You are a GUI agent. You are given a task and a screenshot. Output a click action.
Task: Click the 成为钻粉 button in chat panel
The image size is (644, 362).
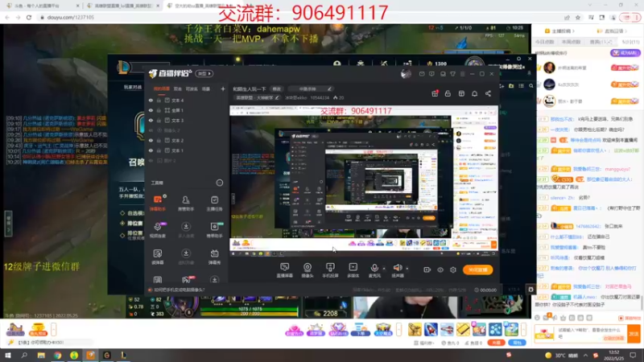(x=625, y=53)
